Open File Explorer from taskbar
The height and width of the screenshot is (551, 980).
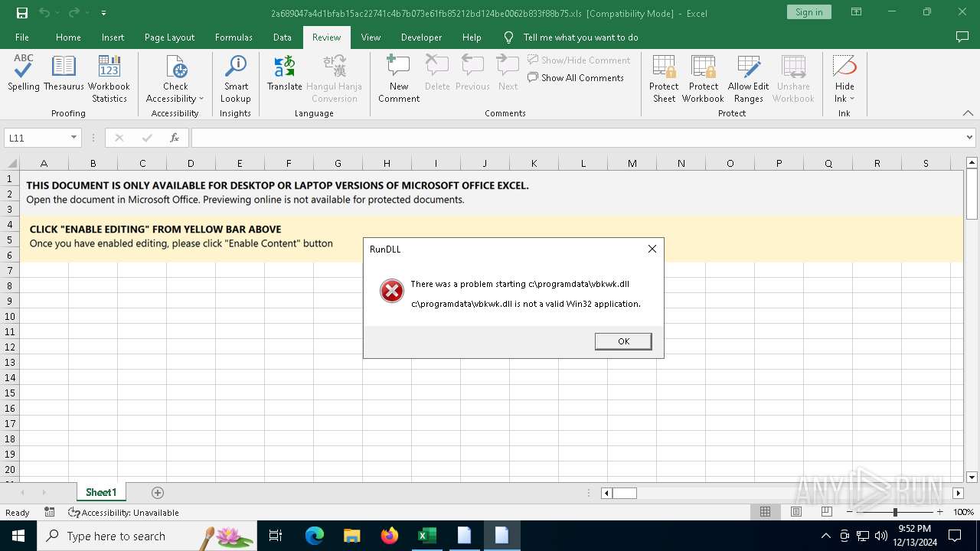point(351,536)
